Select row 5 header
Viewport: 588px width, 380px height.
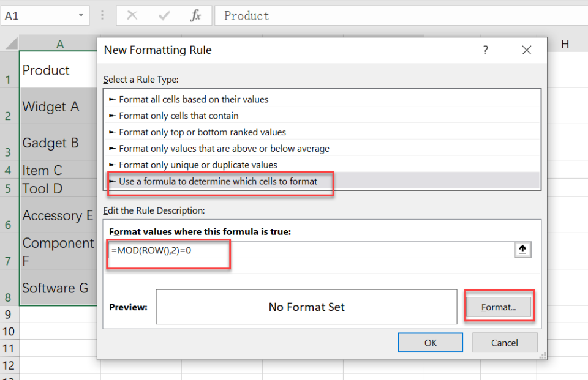coord(9,189)
